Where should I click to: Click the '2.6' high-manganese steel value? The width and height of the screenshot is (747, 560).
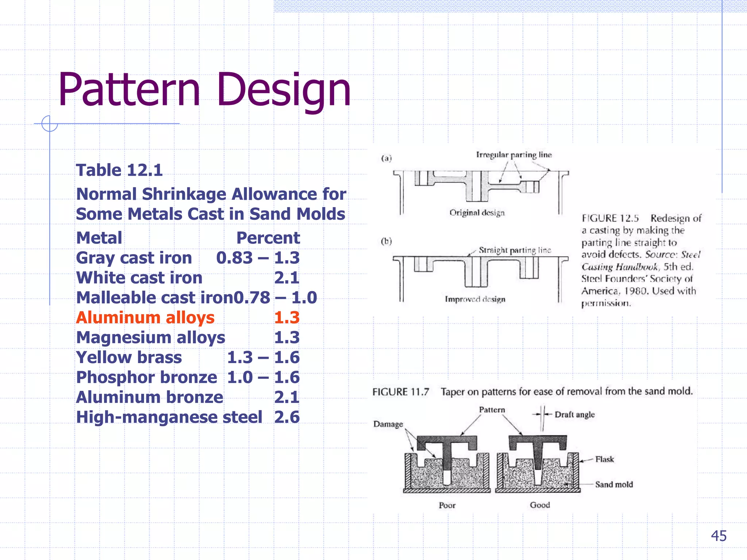pyautogui.click(x=287, y=417)
